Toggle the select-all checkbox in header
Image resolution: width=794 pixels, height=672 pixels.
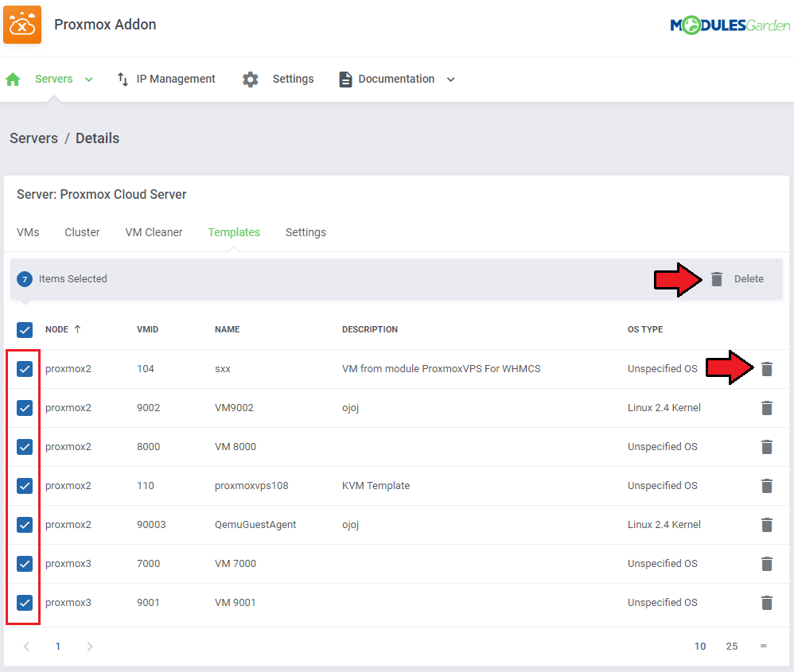25,330
